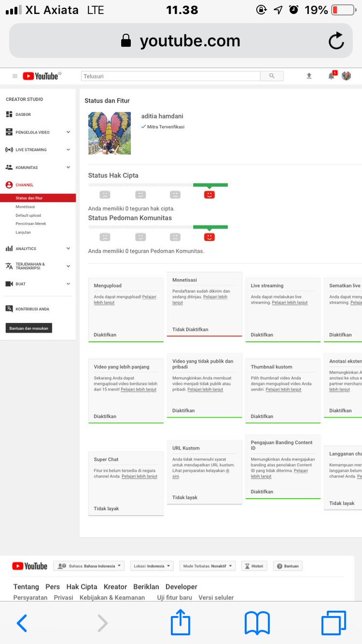362x644 pixels.
Task: Tap the Safari share icon
Action: pyautogui.click(x=181, y=622)
